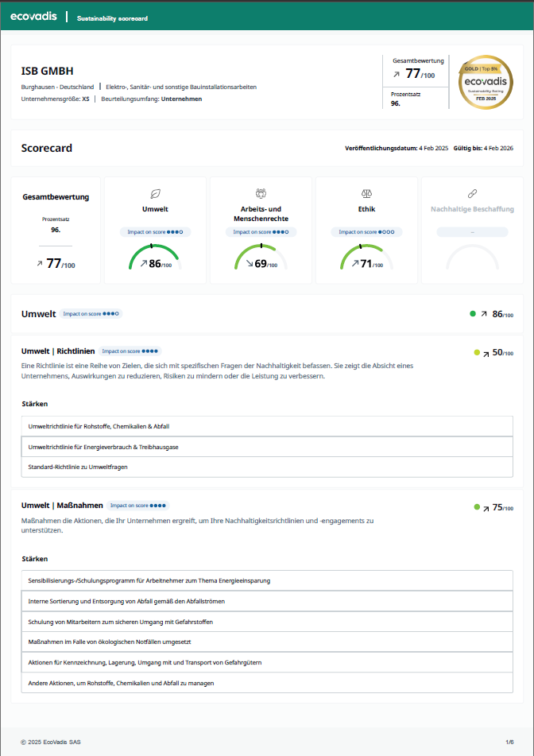Click the Burghausen - Deutschland location text

[x=57, y=87]
